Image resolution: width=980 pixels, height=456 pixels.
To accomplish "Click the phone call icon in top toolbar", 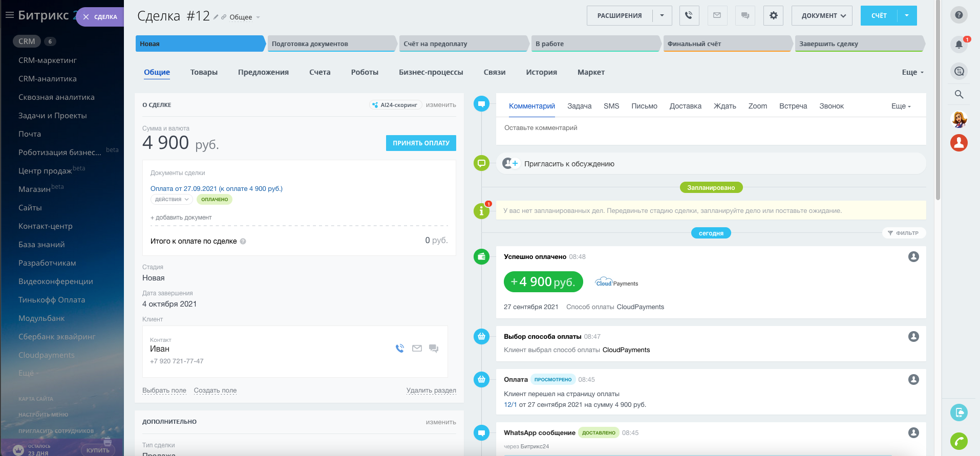I will 689,15.
